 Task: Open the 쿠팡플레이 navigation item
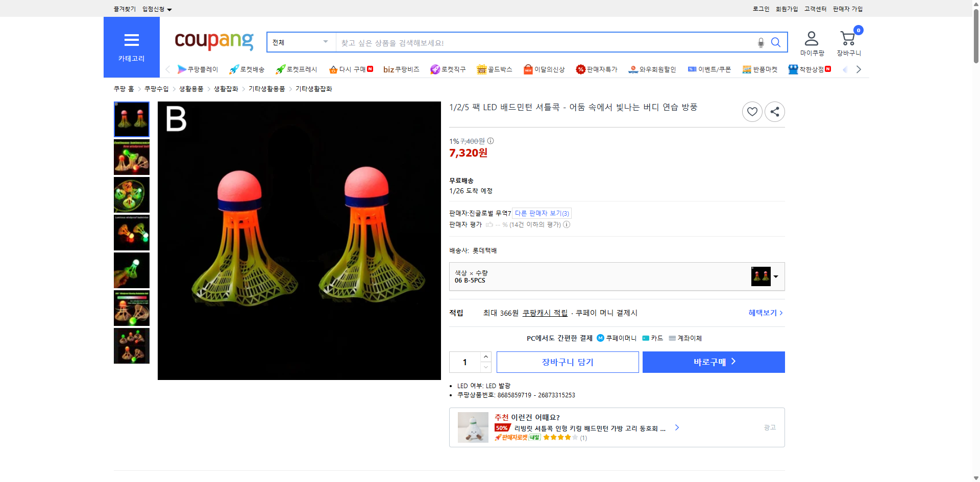tap(198, 69)
